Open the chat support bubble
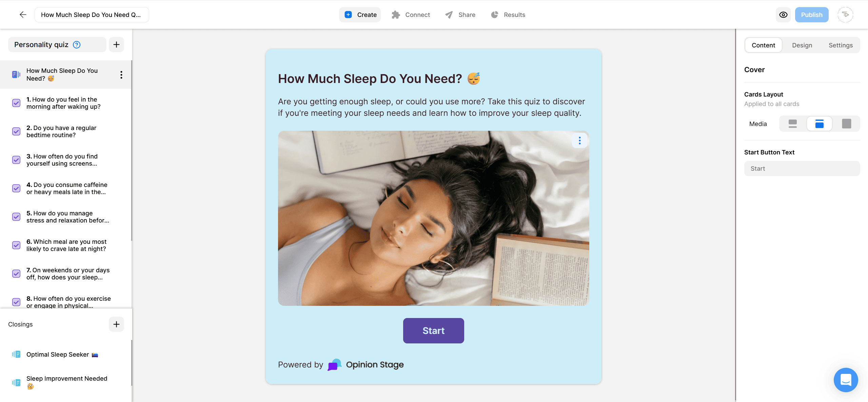Viewport: 868px width, 402px height. (x=846, y=380)
